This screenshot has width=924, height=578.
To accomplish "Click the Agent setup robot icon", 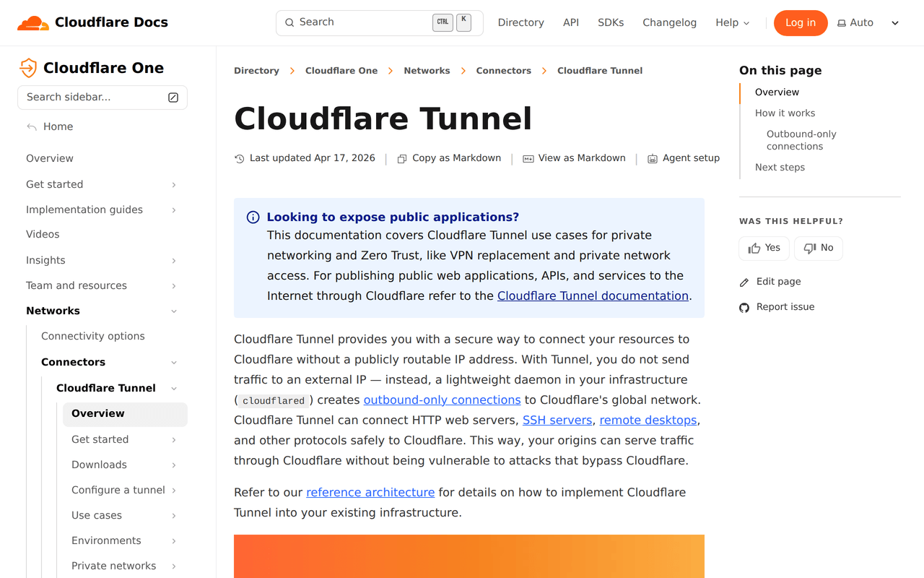I will coord(653,159).
